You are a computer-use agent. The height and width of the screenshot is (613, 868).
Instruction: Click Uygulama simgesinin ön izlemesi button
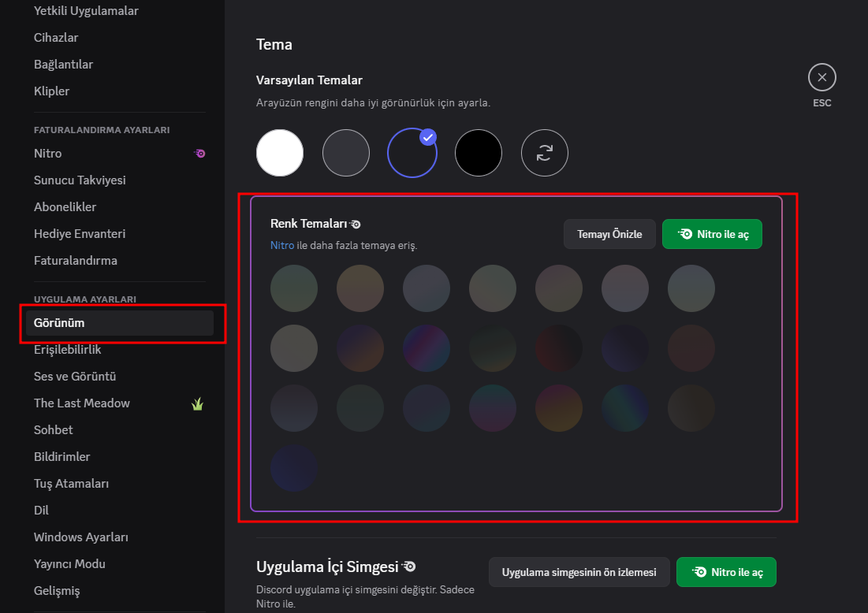click(579, 572)
